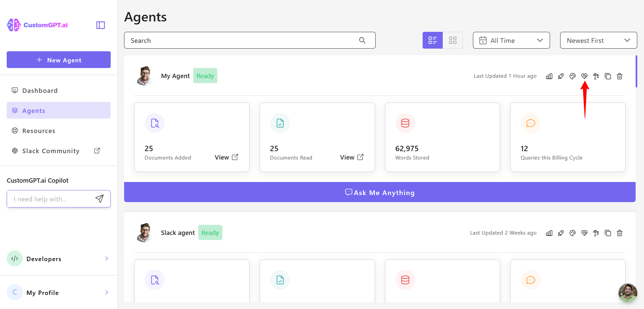Open Resources in the sidebar
The height and width of the screenshot is (309, 644).
tap(59, 131)
